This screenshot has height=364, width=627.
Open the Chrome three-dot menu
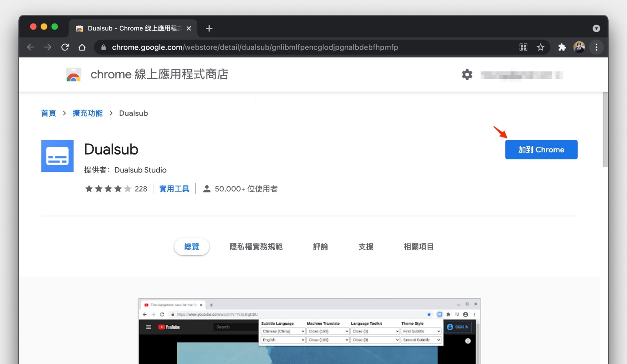(597, 47)
